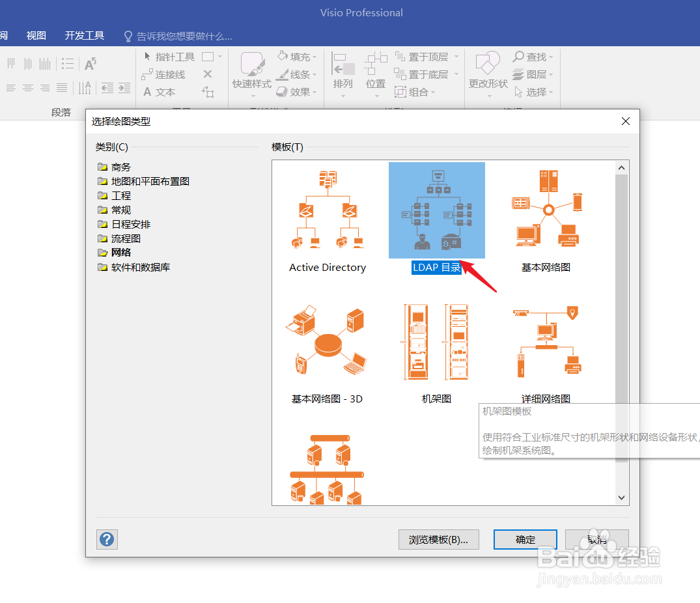Open the 日程安排 category folder
Screen dimensions: 700x603
pyautogui.click(x=124, y=224)
